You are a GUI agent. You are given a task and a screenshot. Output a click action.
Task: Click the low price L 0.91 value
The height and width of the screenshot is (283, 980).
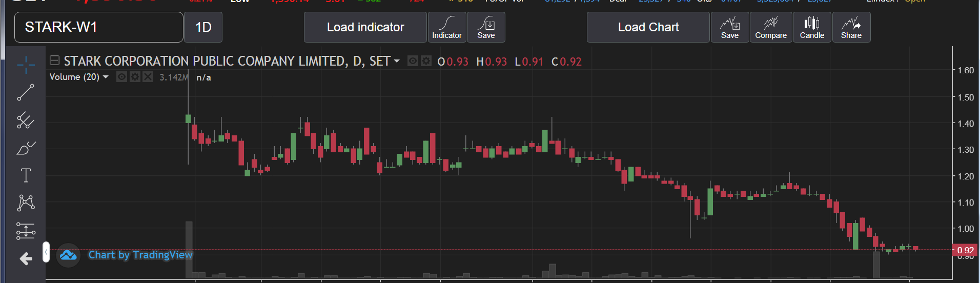pyautogui.click(x=529, y=62)
